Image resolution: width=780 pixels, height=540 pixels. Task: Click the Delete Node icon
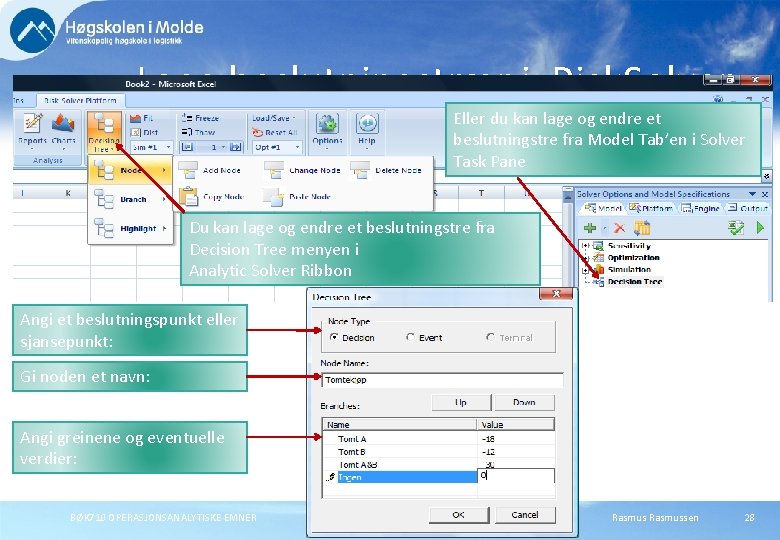coord(360,171)
